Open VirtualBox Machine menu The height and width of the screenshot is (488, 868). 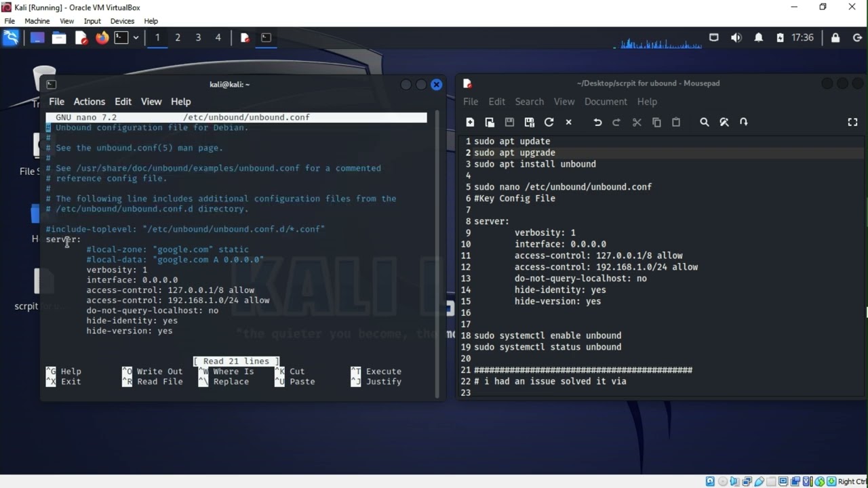[37, 21]
